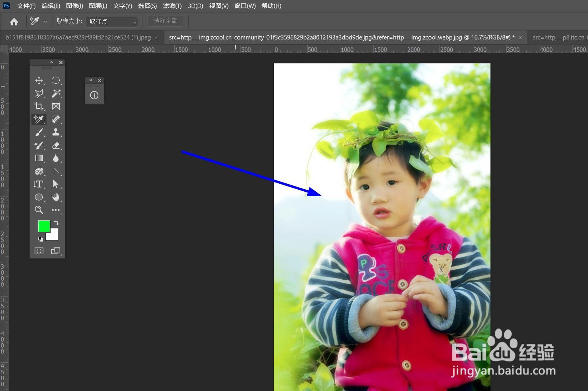The height and width of the screenshot is (391, 588).
Task: Select the Polygonal Lasso tool
Action: (x=39, y=93)
